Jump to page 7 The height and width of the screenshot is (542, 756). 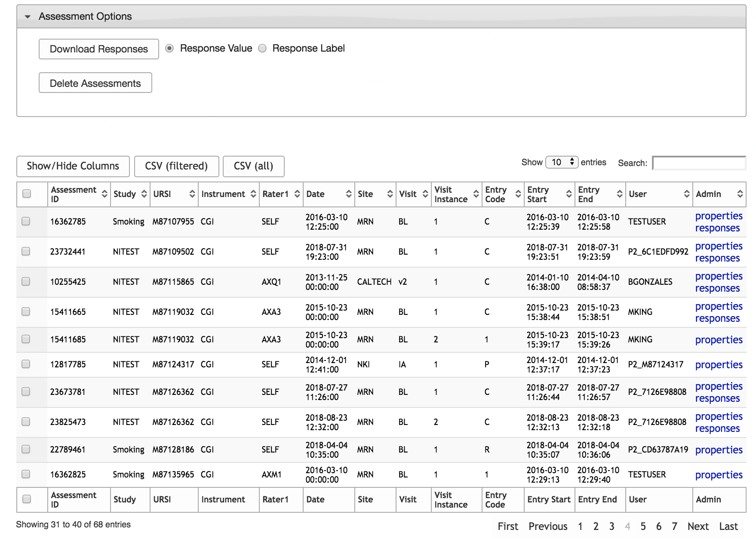coord(674,527)
